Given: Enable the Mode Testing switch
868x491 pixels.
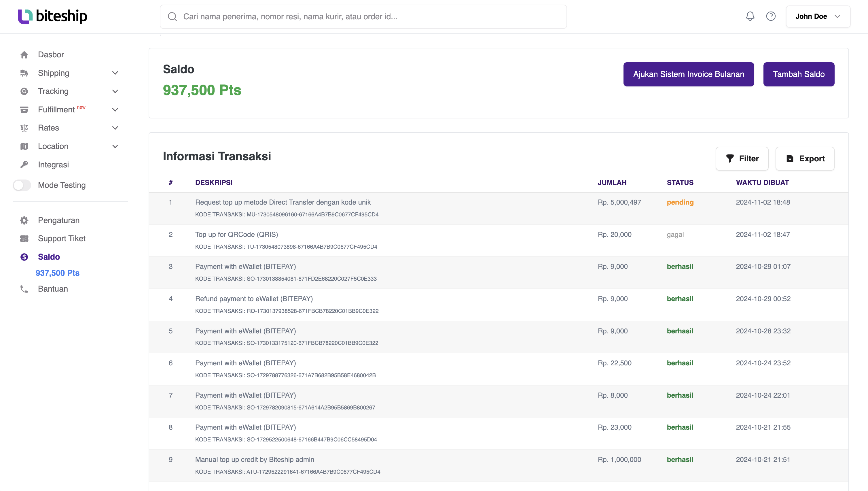Looking at the screenshot, I should [22, 185].
